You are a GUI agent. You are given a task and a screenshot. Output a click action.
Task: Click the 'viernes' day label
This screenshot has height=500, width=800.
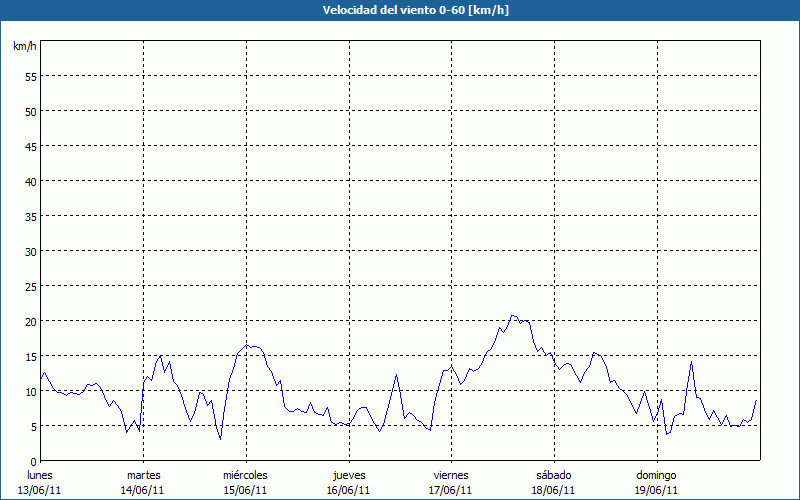pos(451,475)
